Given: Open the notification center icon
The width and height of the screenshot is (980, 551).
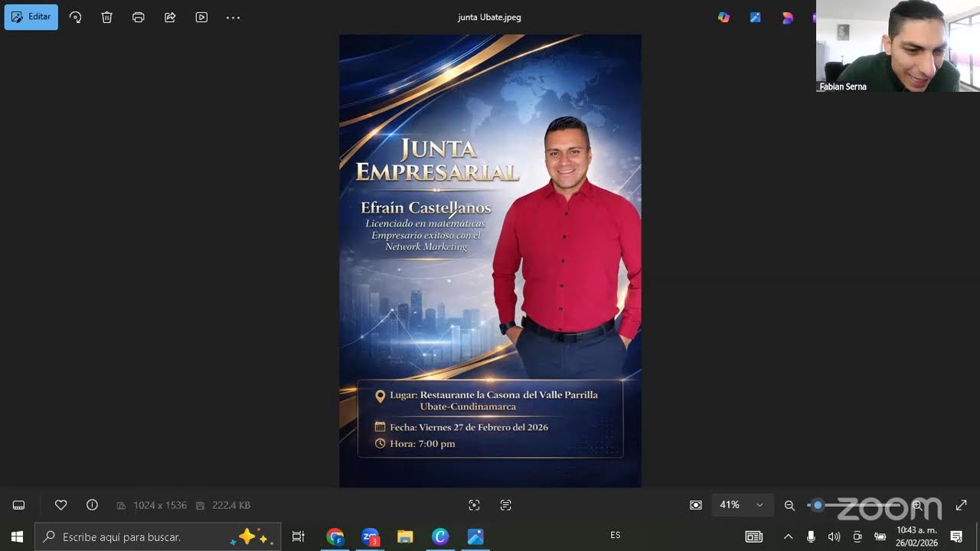Looking at the screenshot, I should [956, 536].
